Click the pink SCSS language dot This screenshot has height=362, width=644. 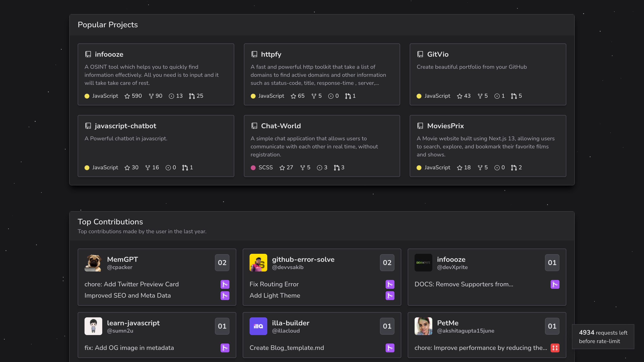click(x=253, y=168)
